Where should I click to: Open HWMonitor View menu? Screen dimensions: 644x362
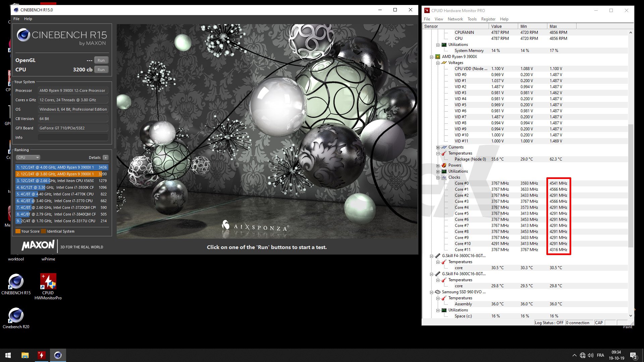(439, 19)
